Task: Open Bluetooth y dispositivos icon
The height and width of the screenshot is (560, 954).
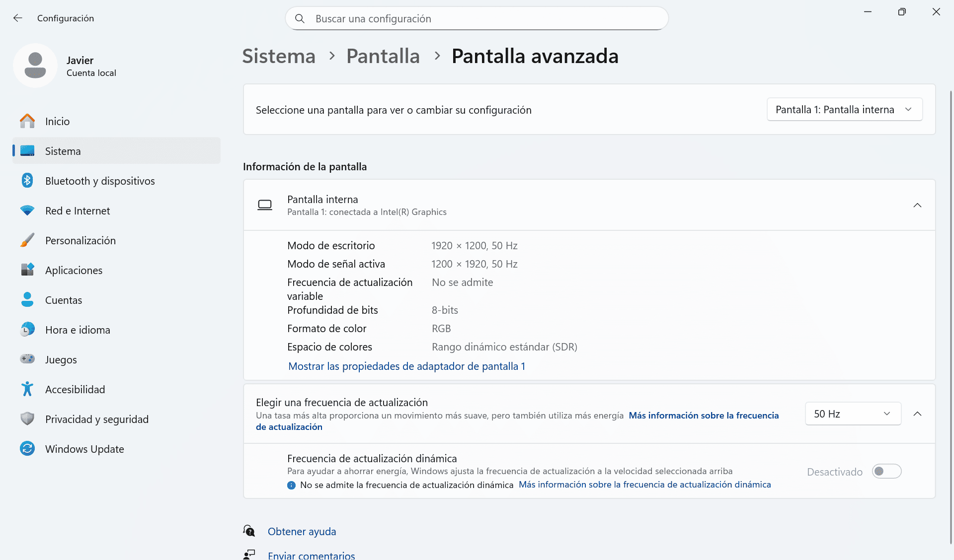Action: coord(27,181)
